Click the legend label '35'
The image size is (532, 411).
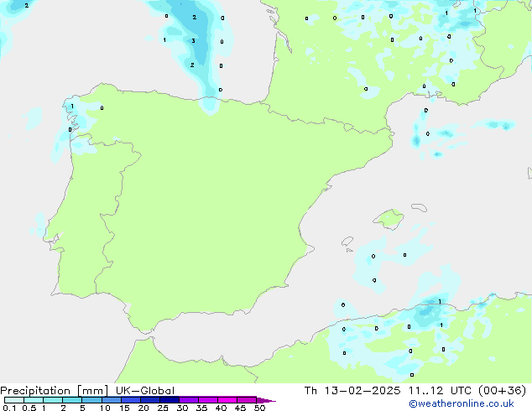point(201,408)
